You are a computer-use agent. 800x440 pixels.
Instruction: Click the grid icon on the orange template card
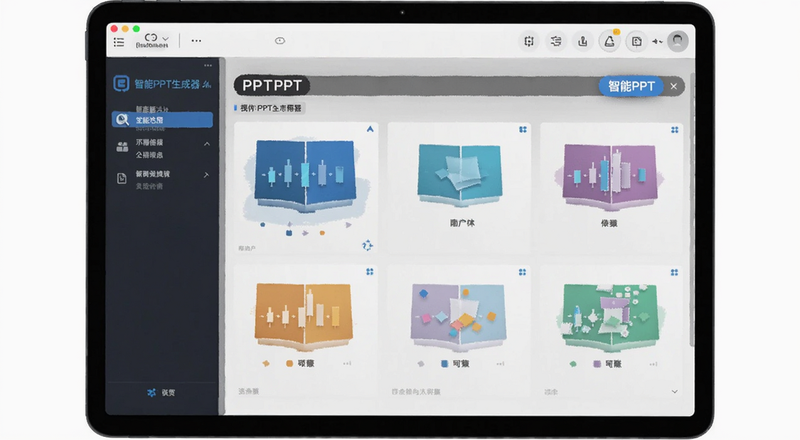click(369, 272)
